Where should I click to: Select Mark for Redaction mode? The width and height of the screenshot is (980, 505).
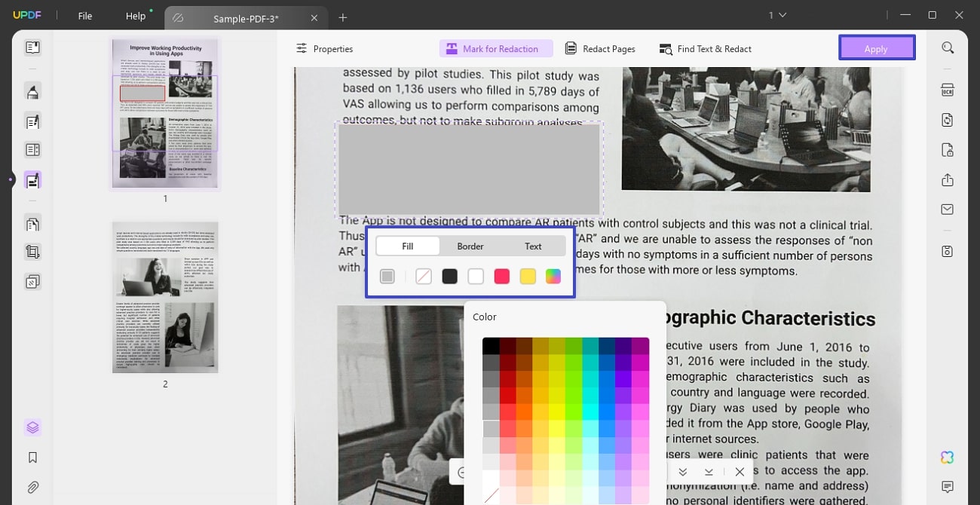496,48
